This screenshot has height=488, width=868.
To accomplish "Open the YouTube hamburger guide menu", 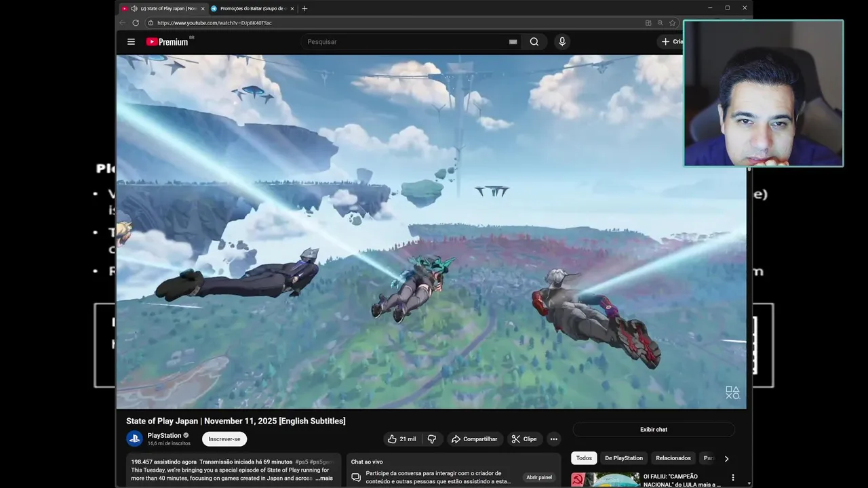I will pyautogui.click(x=131, y=41).
